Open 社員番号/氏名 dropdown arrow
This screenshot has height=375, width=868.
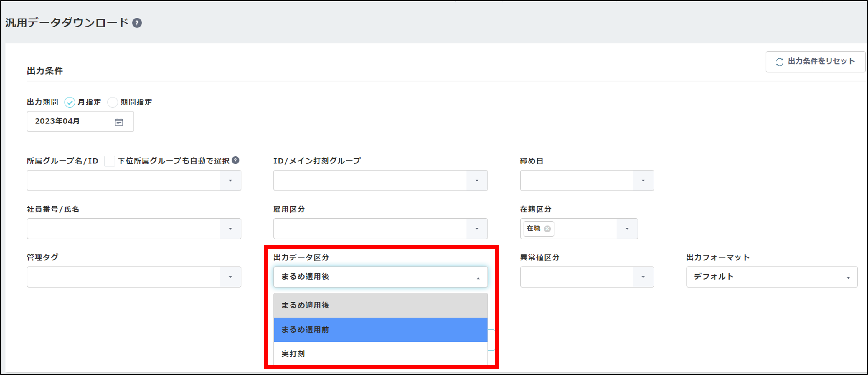pos(230,229)
